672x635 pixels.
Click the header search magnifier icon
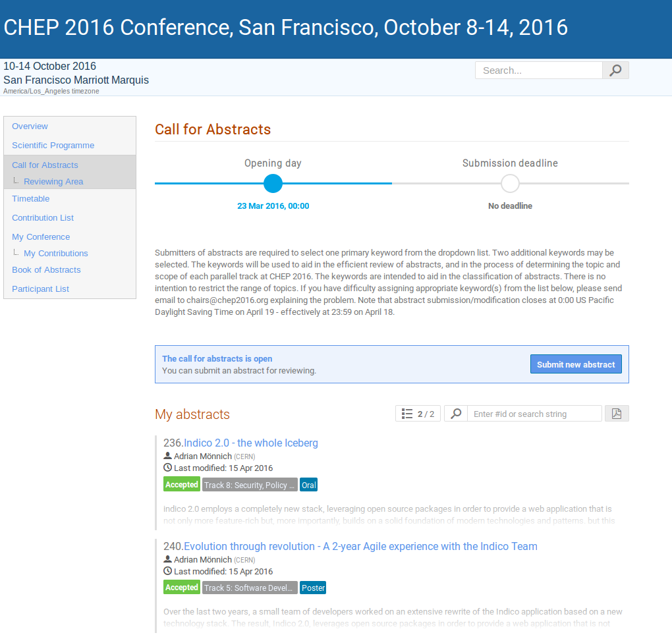615,70
